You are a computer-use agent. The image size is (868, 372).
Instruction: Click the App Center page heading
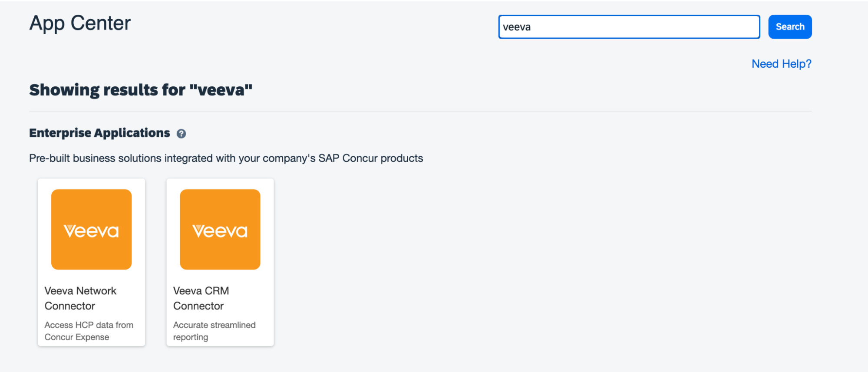pyautogui.click(x=80, y=23)
